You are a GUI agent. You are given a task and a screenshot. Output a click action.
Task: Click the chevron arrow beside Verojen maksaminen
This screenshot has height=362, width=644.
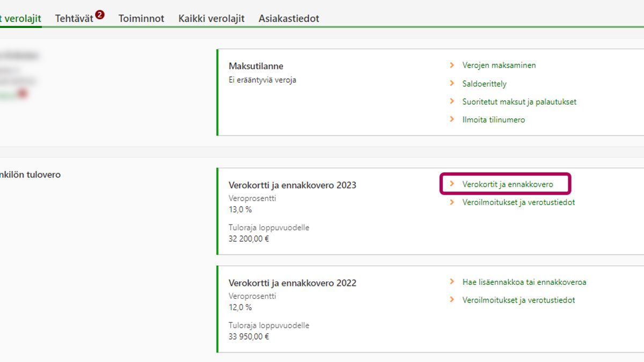pyautogui.click(x=452, y=65)
